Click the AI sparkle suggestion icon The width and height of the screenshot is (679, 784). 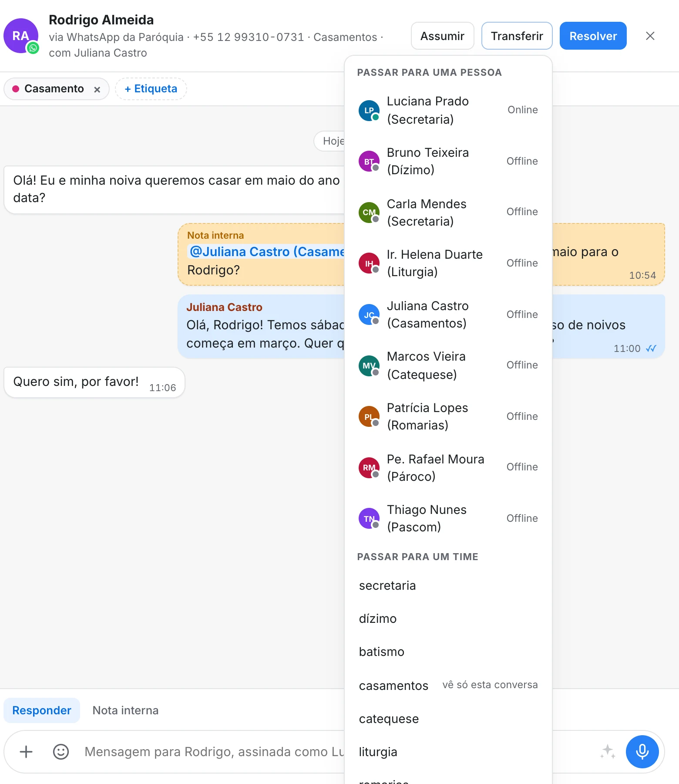608,752
